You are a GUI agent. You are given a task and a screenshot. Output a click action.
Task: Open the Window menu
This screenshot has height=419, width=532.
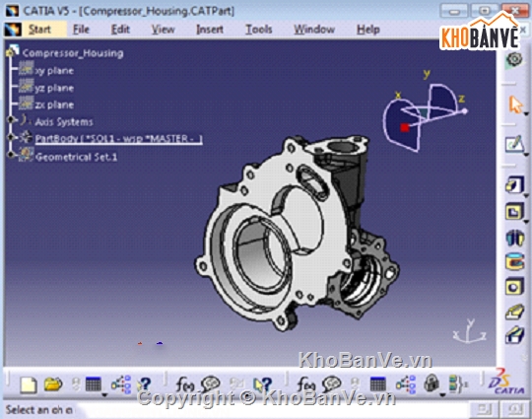(x=314, y=30)
